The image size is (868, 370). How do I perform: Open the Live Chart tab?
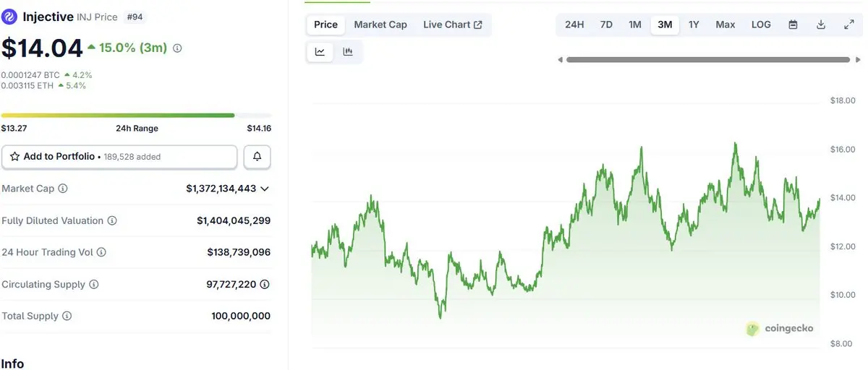coord(453,25)
